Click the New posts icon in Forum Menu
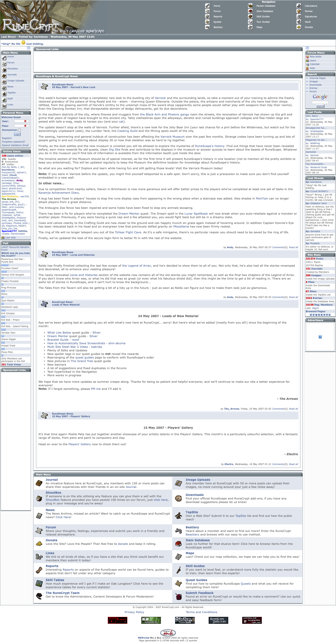 click(308, 57)
